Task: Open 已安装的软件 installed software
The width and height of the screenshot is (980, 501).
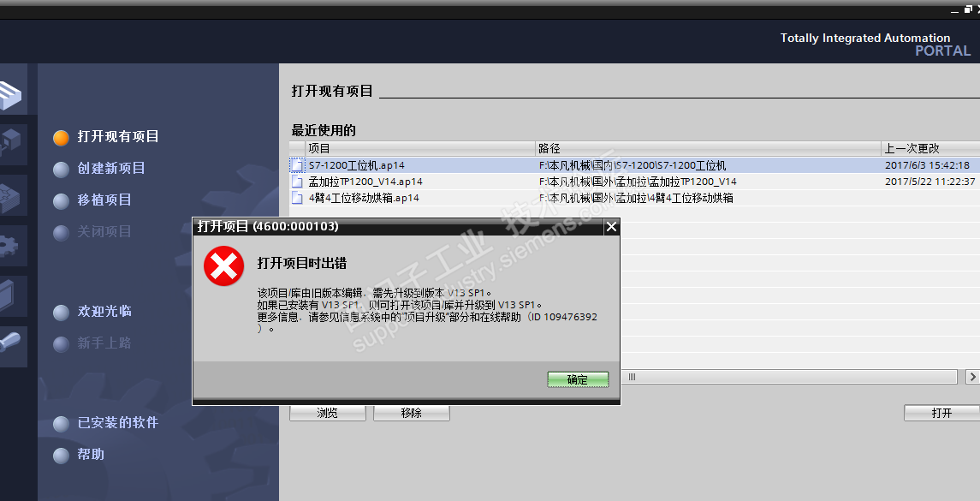Action: pyautogui.click(x=117, y=423)
